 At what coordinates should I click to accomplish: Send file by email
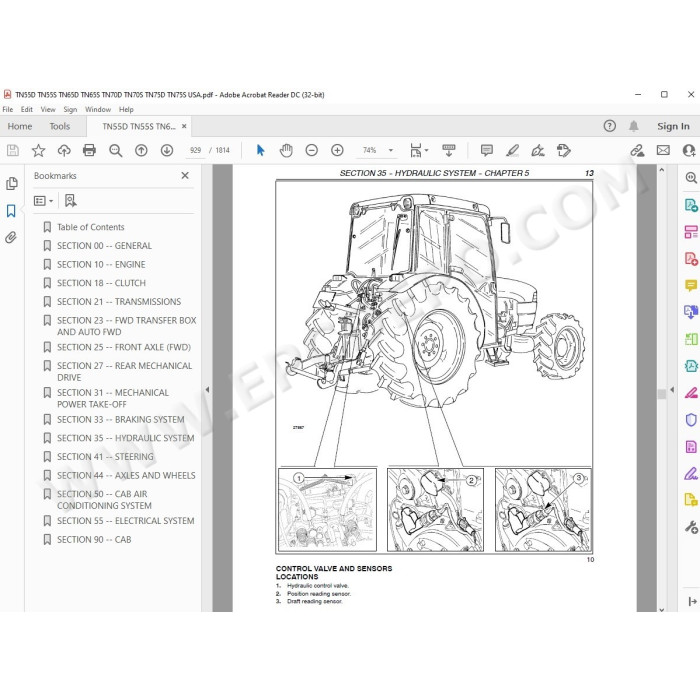pyautogui.click(x=663, y=150)
